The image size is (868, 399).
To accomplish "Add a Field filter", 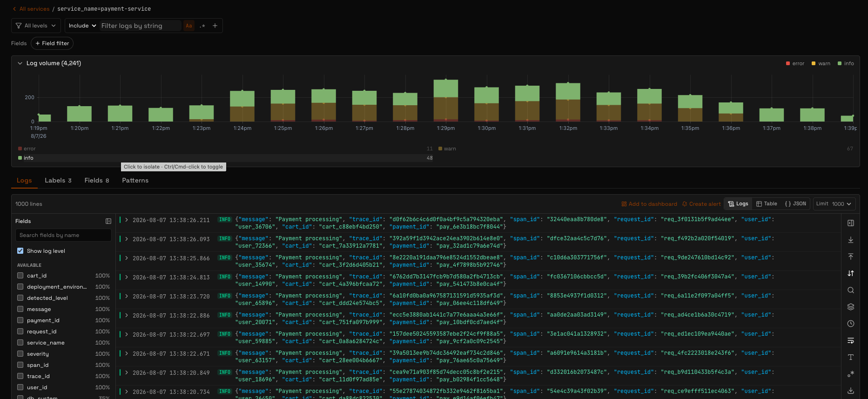I will coord(52,43).
